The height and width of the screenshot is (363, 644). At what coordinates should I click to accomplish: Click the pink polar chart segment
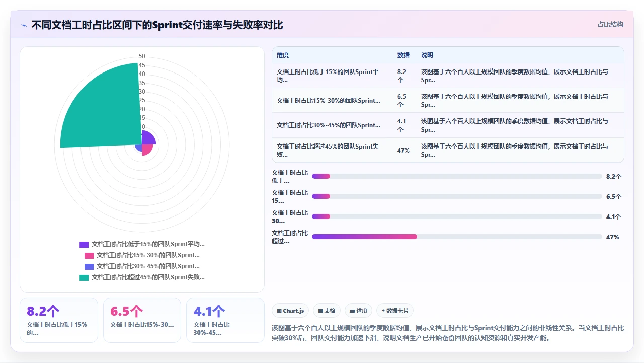[146, 150]
